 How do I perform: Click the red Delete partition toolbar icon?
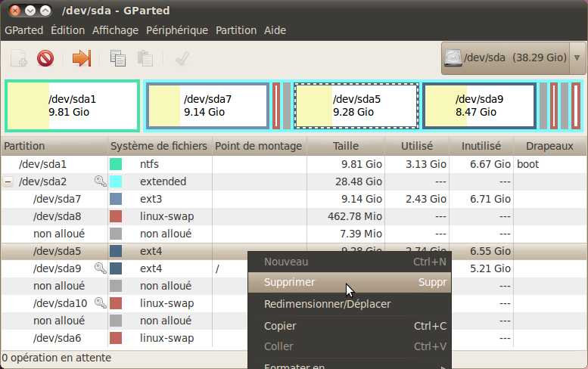(x=45, y=58)
